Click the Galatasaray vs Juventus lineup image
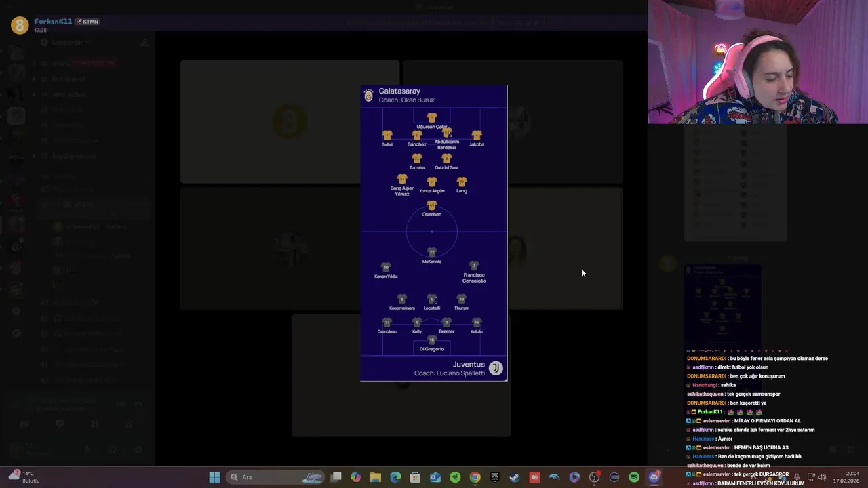 pyautogui.click(x=433, y=232)
